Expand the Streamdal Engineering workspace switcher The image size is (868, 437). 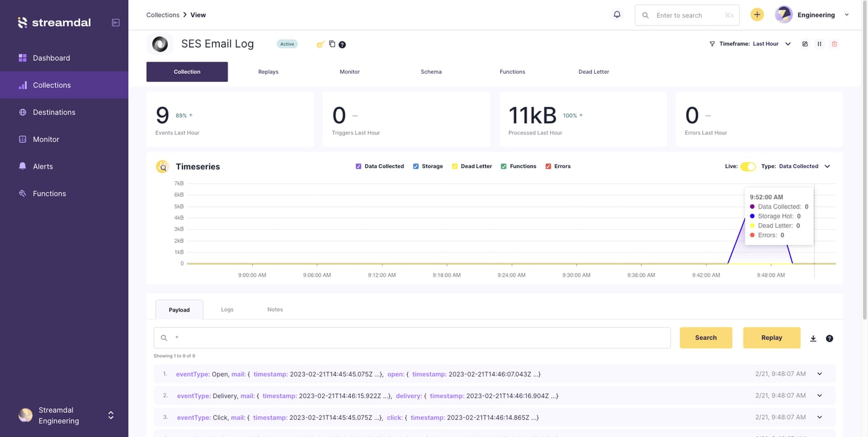click(x=111, y=415)
